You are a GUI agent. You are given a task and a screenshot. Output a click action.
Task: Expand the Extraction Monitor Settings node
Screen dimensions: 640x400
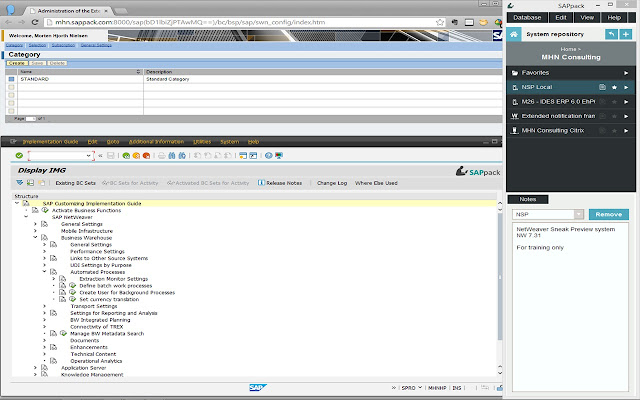tap(53, 279)
